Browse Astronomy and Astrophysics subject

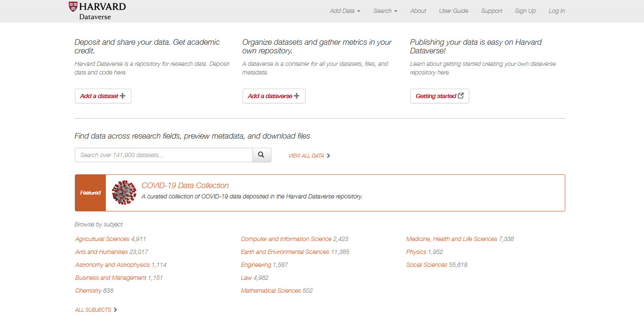click(112, 265)
